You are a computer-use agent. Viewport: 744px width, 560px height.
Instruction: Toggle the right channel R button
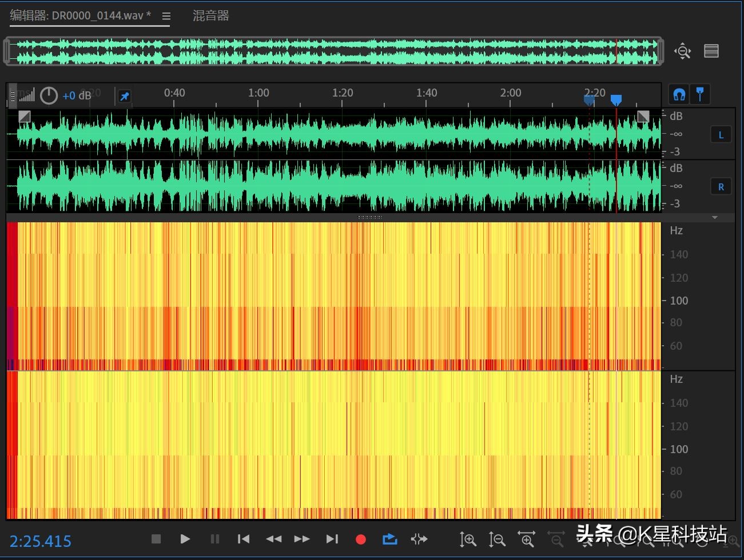(721, 187)
